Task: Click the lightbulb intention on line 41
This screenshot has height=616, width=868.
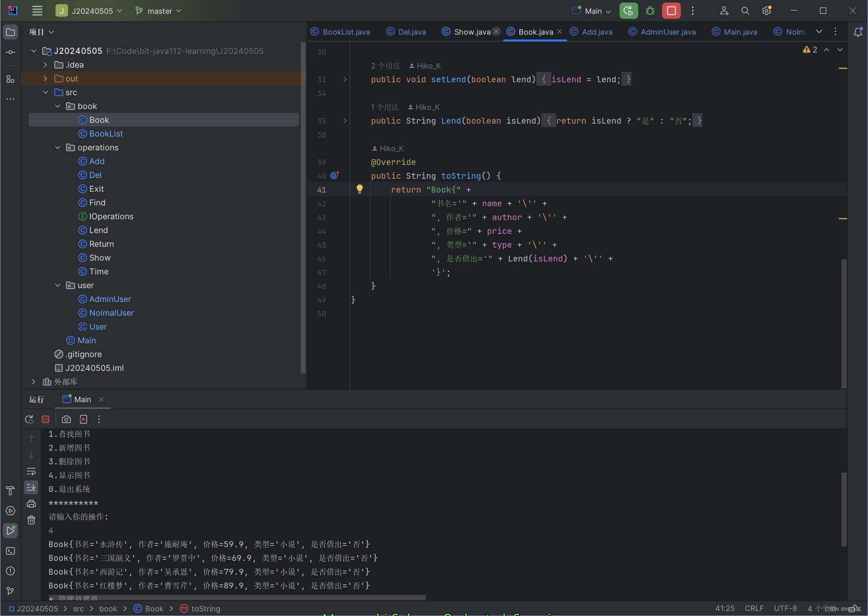Action: click(x=360, y=189)
